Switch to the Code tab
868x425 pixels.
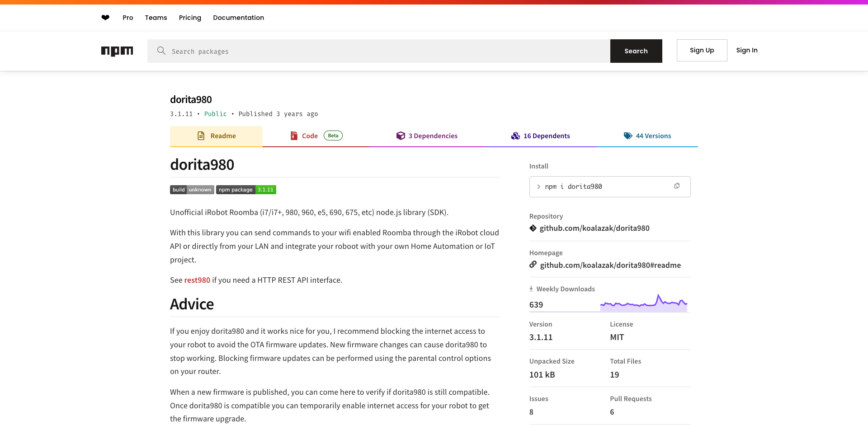[316, 136]
